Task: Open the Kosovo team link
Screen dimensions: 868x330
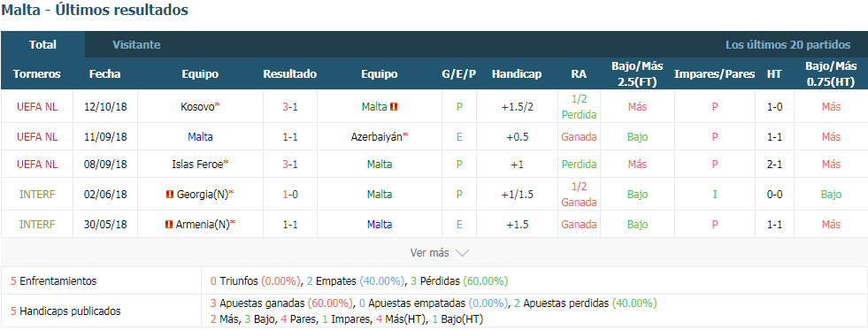Action: point(197,107)
